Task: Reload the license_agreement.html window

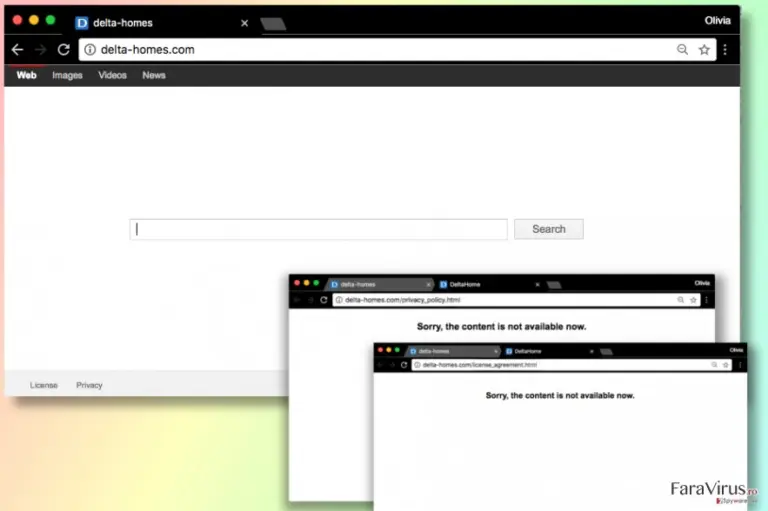Action: [x=404, y=365]
